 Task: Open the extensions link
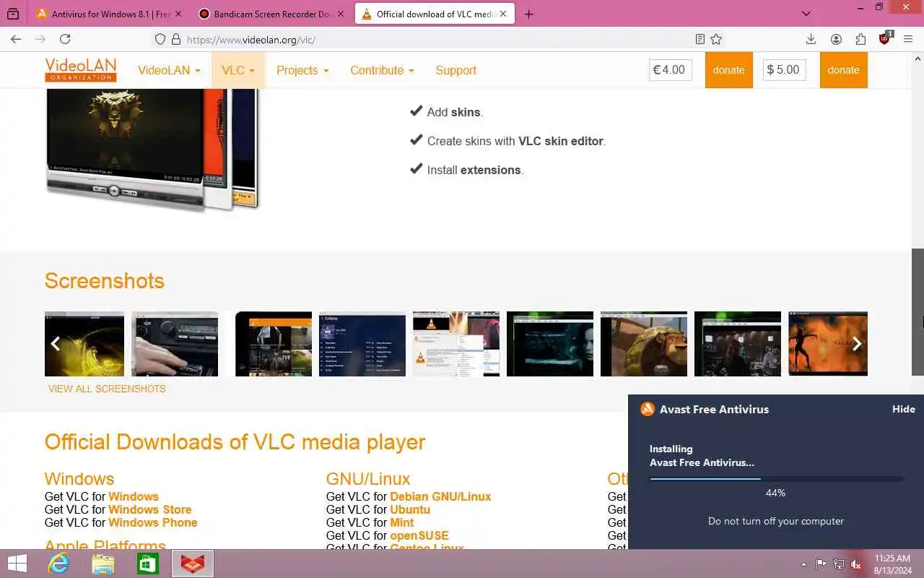[x=491, y=170]
